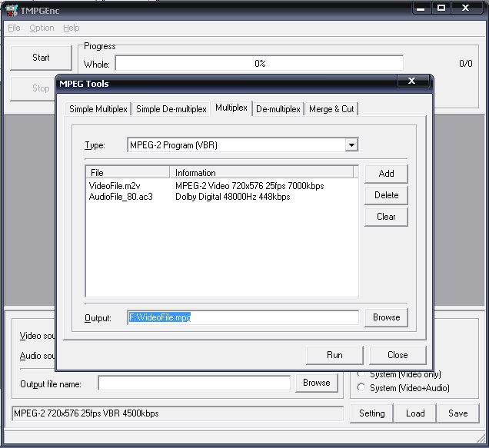Close the TMPGEnc main window
Screen dimensions: 489x448
tap(466, 8)
